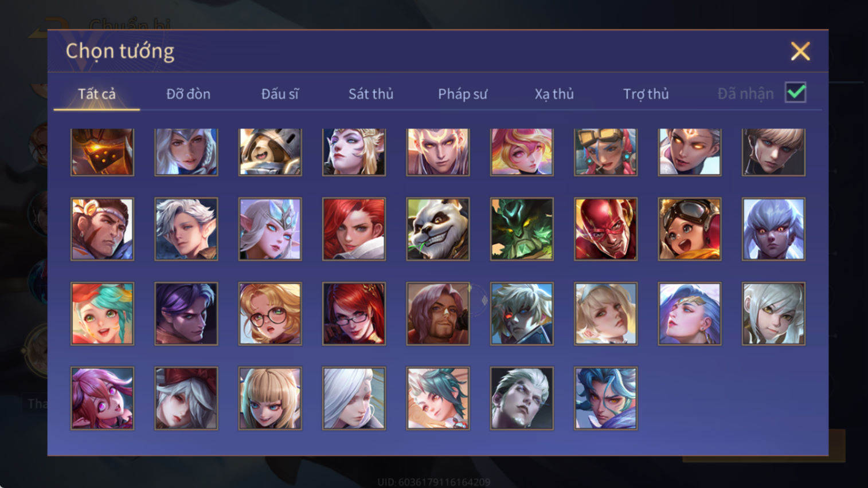The image size is (868, 488).
Task: Close the Chọn tướng dialog
Action: coord(800,52)
